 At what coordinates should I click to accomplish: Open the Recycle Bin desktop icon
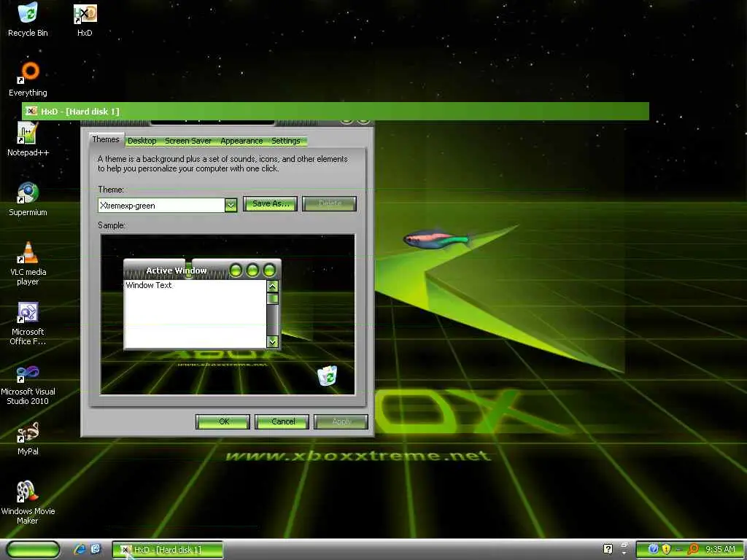point(28,20)
